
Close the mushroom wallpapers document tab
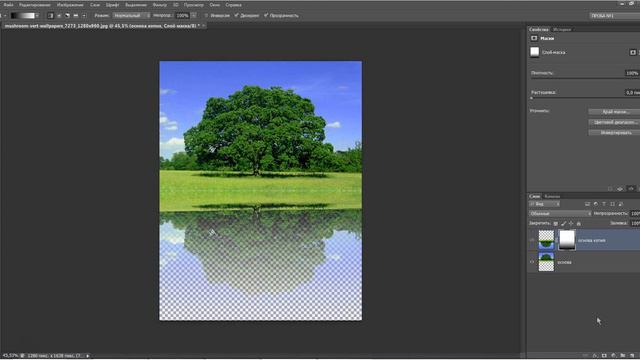(x=204, y=26)
